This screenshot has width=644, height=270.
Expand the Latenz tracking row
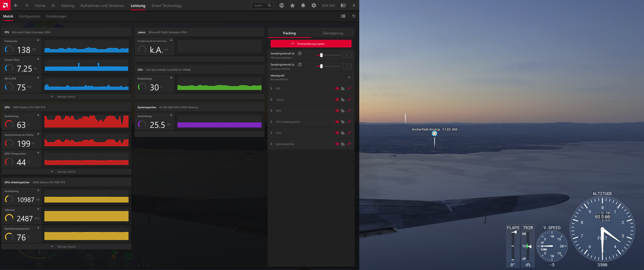coord(271,100)
